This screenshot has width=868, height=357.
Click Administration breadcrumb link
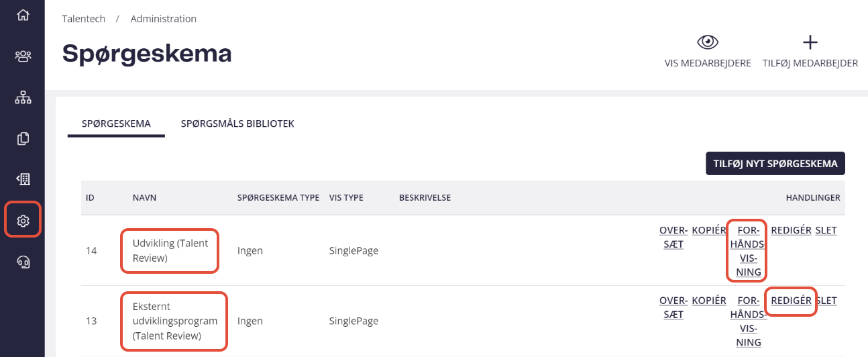[164, 19]
